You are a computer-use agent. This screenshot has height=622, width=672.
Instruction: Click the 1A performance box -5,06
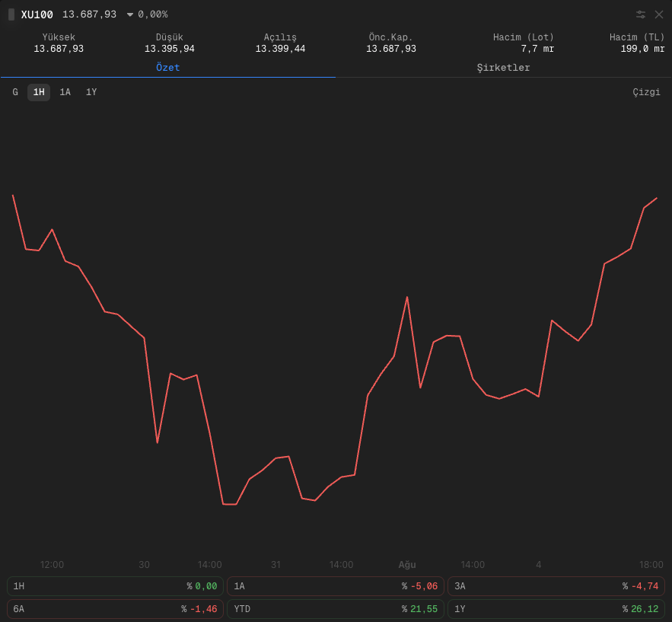click(x=336, y=586)
